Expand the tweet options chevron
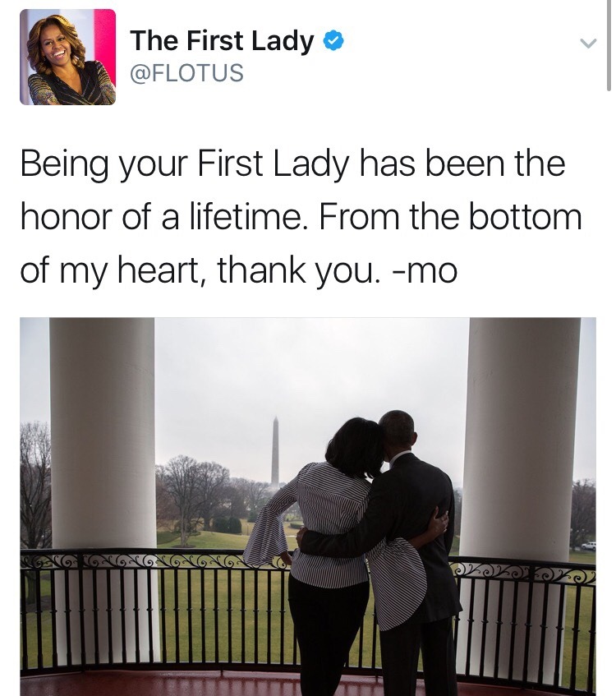616x696 pixels. click(x=588, y=43)
